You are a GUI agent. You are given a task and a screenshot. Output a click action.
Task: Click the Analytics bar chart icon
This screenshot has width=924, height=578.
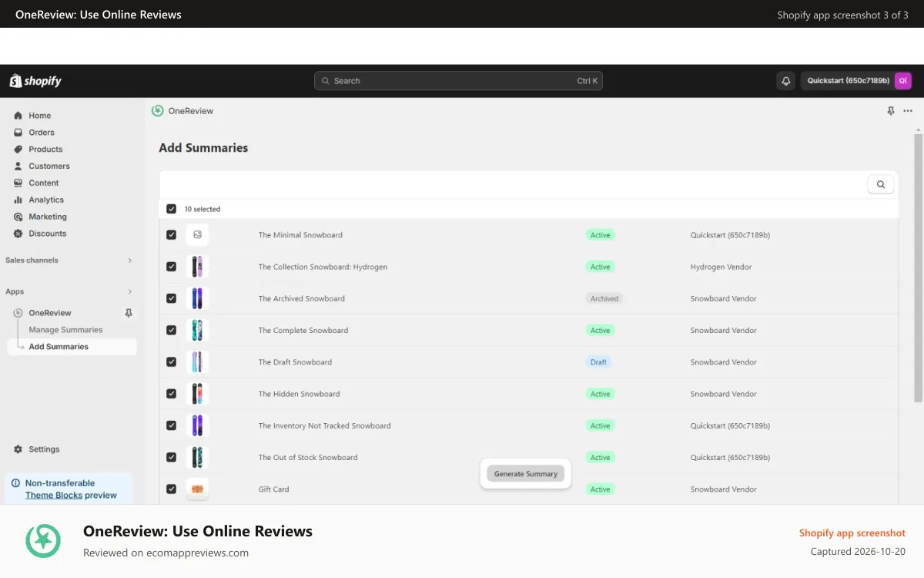18,200
